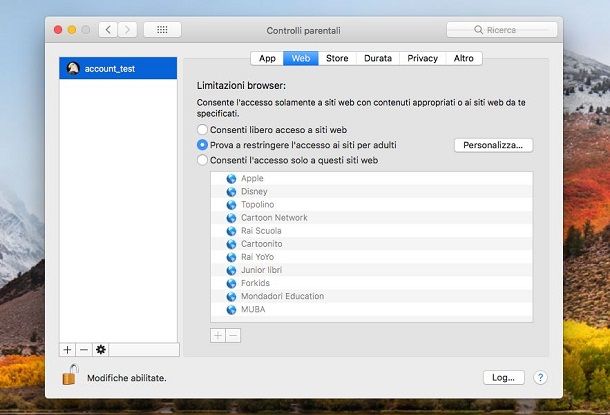The width and height of the screenshot is (610, 415).
Task: Select Cartoonito website row
Action: pyautogui.click(x=372, y=244)
